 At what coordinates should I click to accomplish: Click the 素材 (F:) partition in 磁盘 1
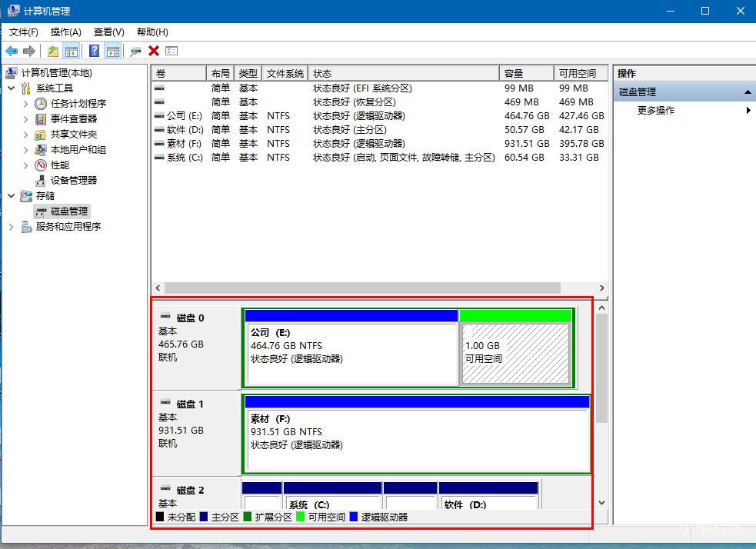(x=415, y=440)
